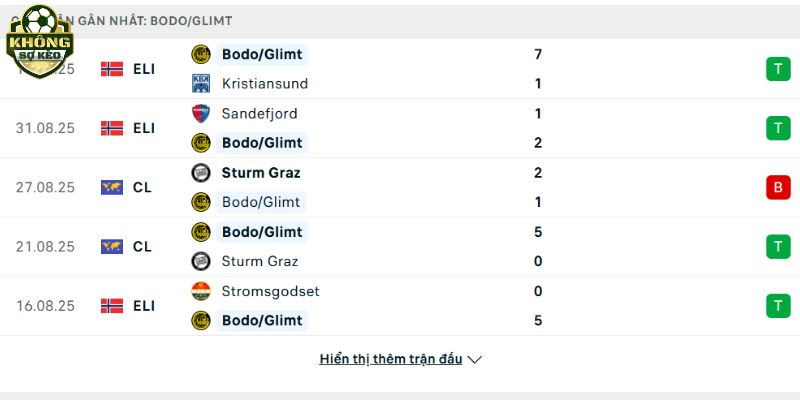Screen dimensions: 800x400
Task: Click the CL label on the 21.08.25 match
Action: pos(142,246)
